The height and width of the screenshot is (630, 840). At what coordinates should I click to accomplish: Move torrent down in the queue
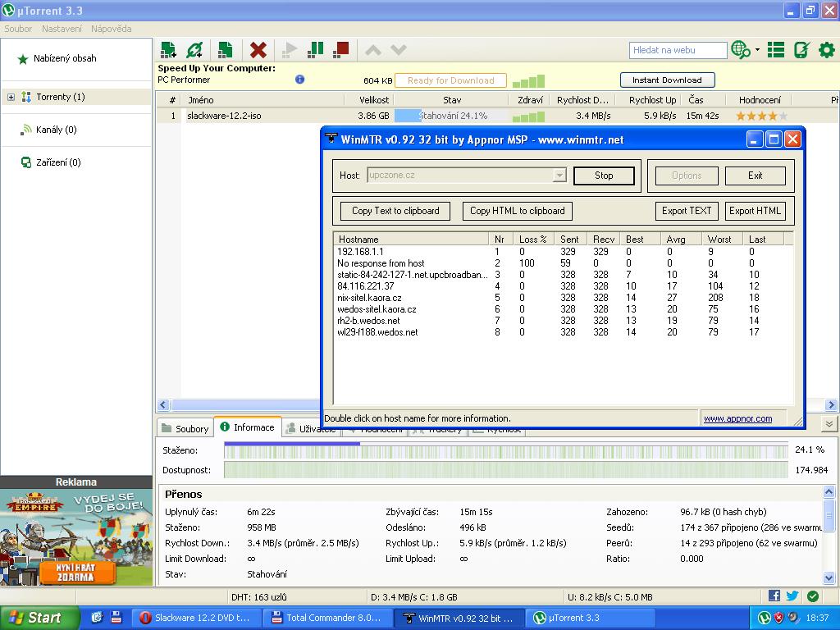(x=399, y=50)
